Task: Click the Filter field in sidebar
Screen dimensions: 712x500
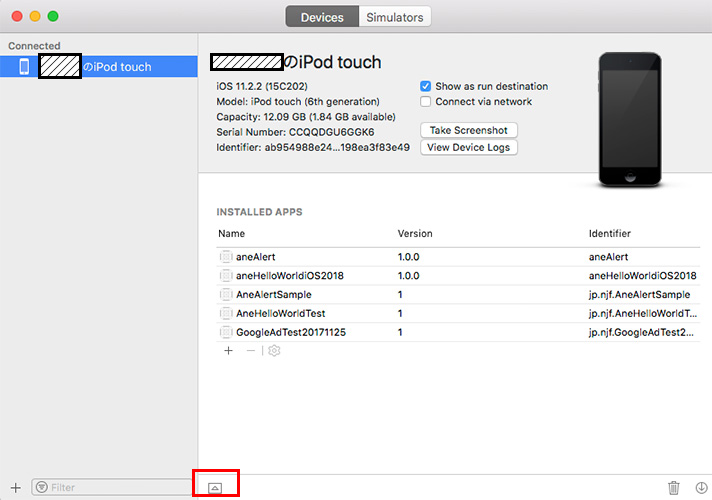Action: [x=112, y=487]
